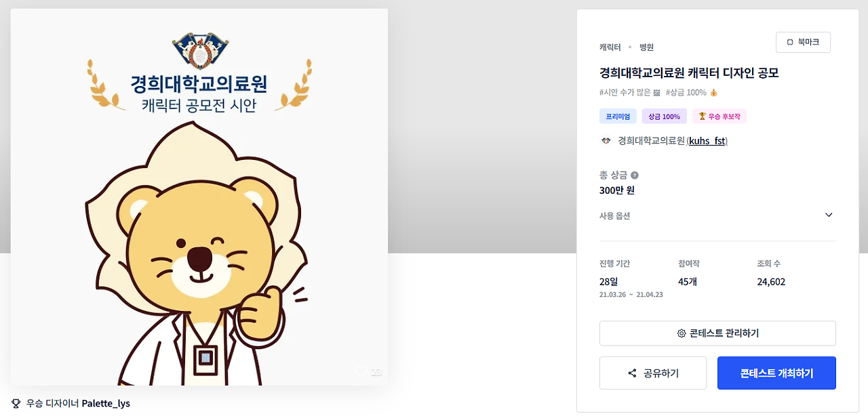
Task: Open the kuhs_fst profile link
Action: coord(707,141)
